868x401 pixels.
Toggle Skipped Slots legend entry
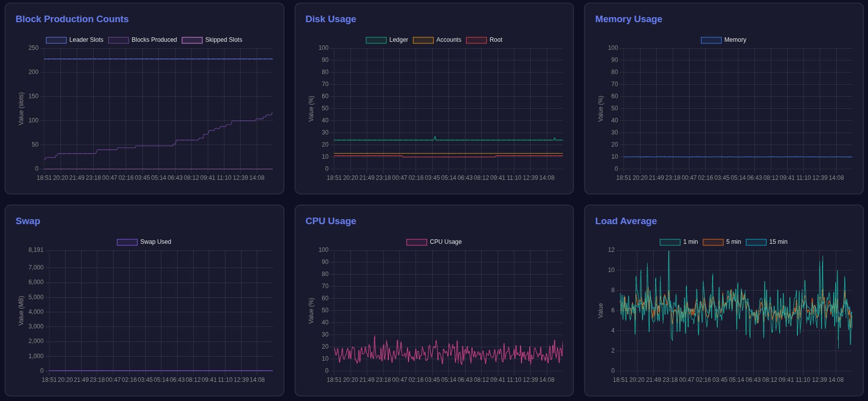tap(192, 40)
